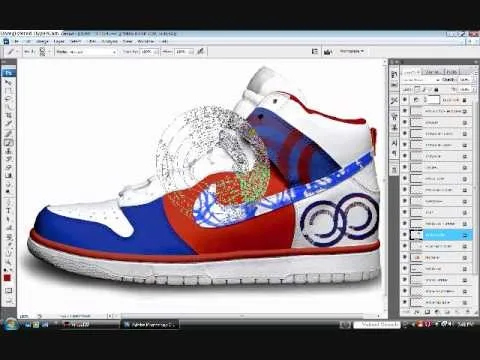Open the layer blend mode dropdown
Image resolution: width=480 pixels, height=360 pixels.
(421, 80)
